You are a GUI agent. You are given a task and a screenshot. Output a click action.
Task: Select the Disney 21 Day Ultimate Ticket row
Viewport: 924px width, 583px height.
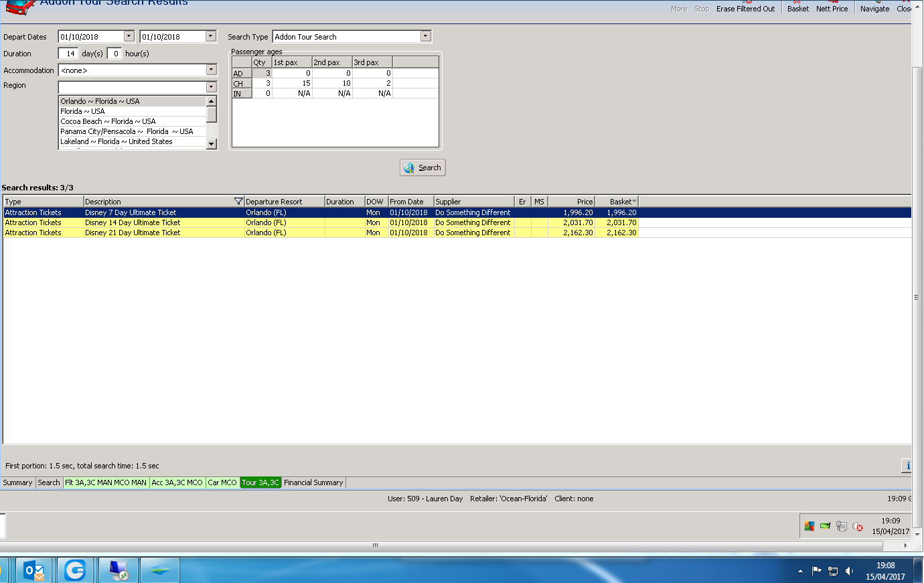click(x=457, y=233)
